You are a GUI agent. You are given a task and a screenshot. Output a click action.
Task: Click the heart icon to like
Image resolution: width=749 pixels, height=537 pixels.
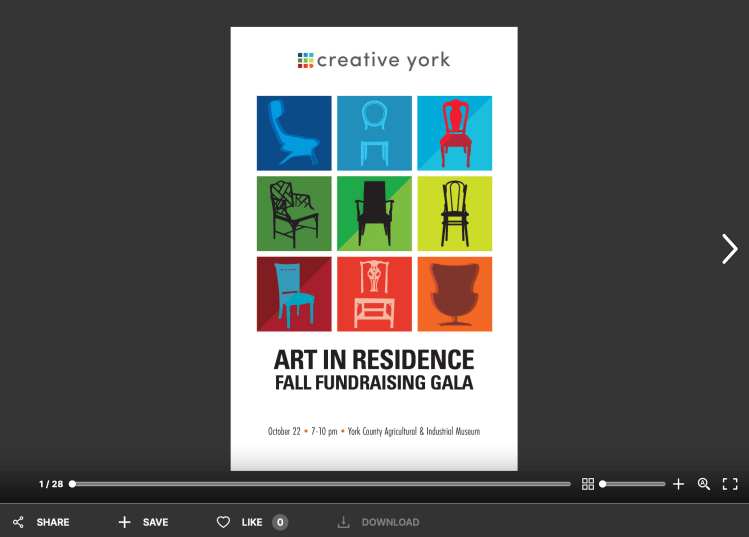(x=224, y=522)
